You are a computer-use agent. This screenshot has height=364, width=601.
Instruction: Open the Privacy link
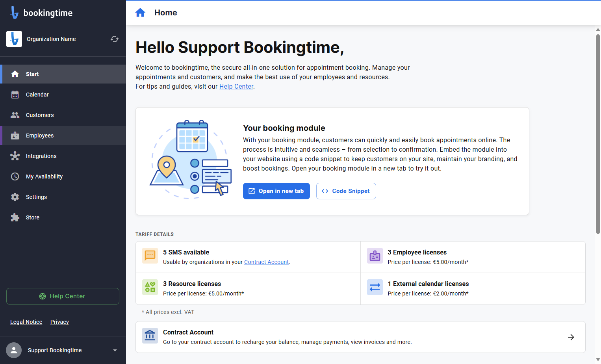click(59, 322)
